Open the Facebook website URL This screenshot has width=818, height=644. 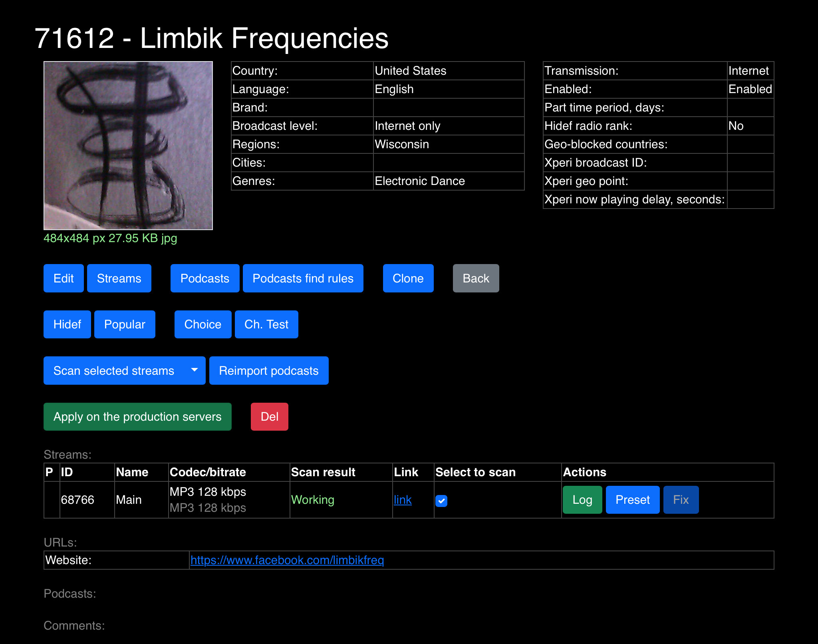[x=287, y=560]
